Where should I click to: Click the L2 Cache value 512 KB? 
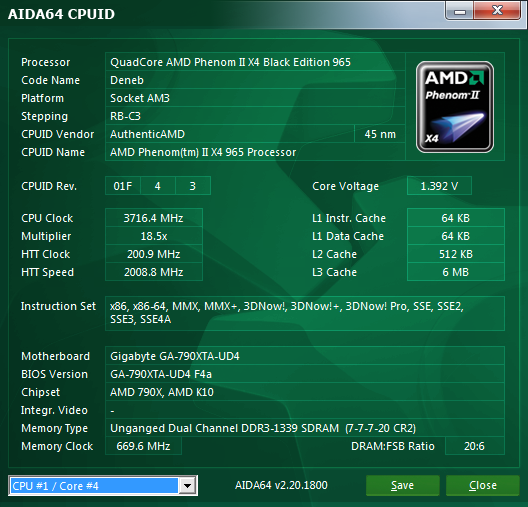456,254
